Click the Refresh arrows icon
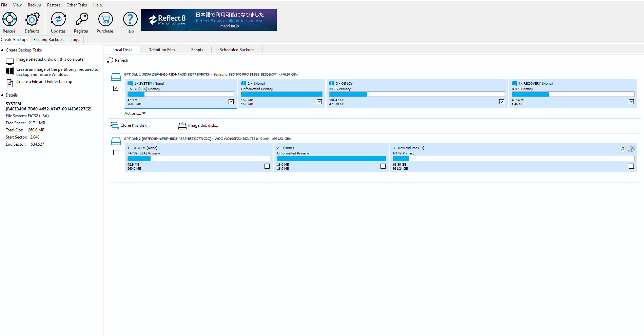Viewport: 644px width, 336px height. click(110, 60)
